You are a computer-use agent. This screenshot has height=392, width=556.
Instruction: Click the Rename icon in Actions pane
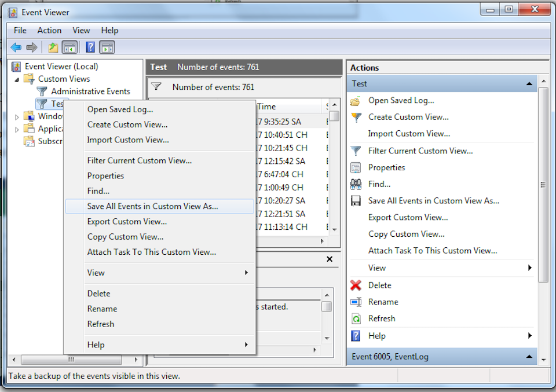pyautogui.click(x=356, y=302)
